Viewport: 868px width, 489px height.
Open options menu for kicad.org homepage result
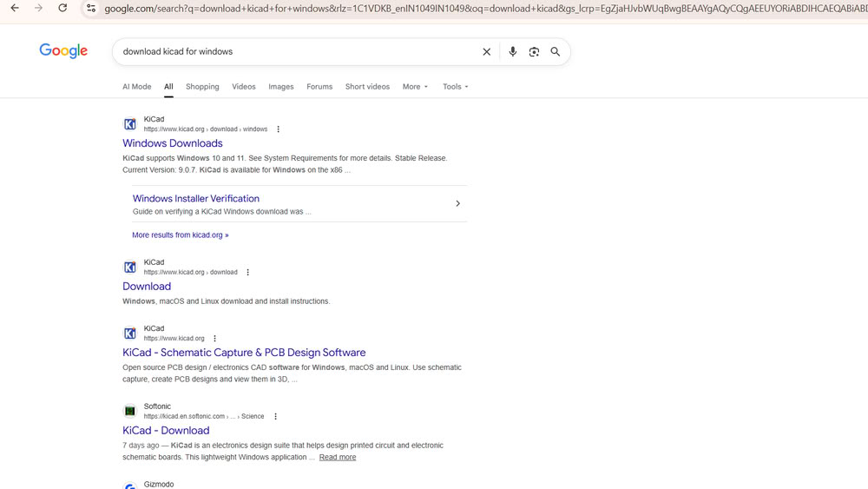click(214, 339)
